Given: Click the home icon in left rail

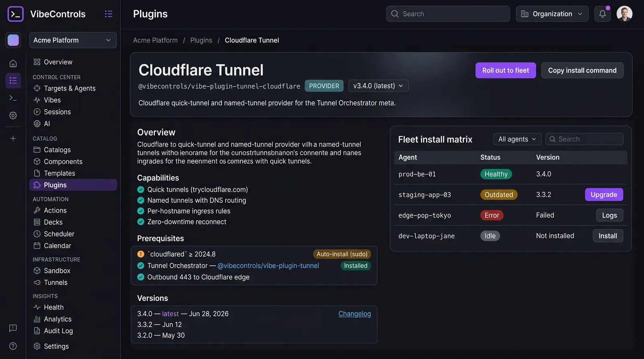Looking at the screenshot, I should [13, 64].
